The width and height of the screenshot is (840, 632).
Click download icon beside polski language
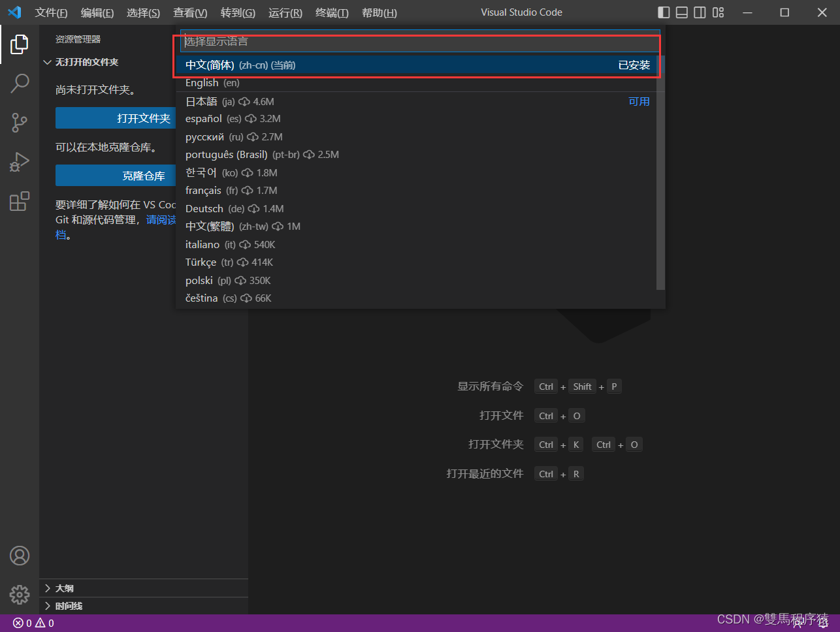[240, 281]
